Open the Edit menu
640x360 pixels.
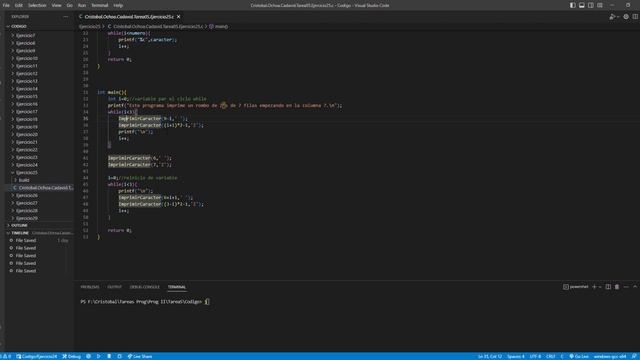(19, 5)
